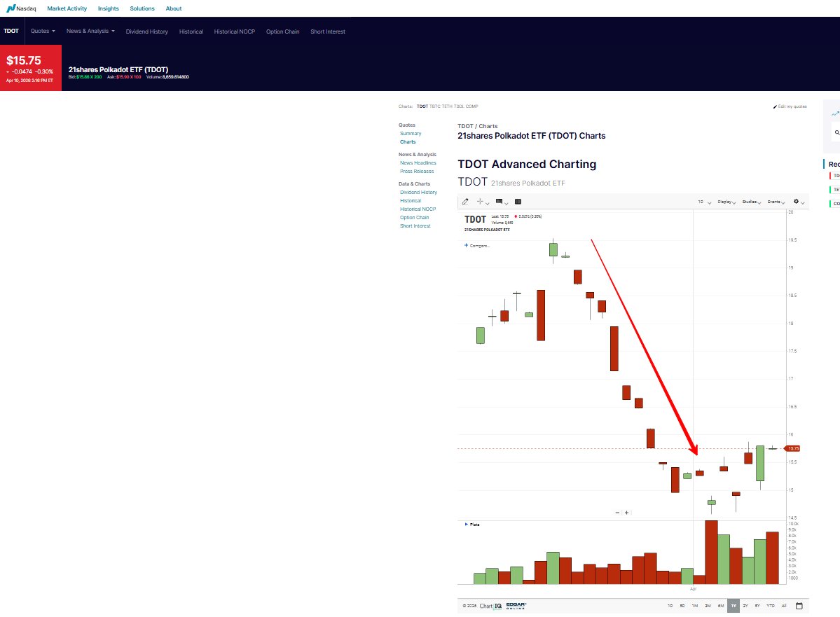840x617 pixels.
Task: Select the TDOT tab in dark bar
Action: tap(11, 31)
